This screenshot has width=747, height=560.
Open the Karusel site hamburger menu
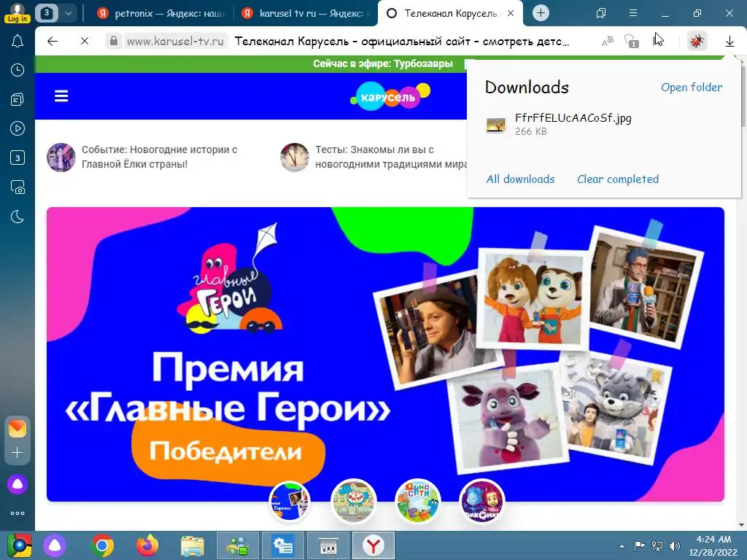61,96
